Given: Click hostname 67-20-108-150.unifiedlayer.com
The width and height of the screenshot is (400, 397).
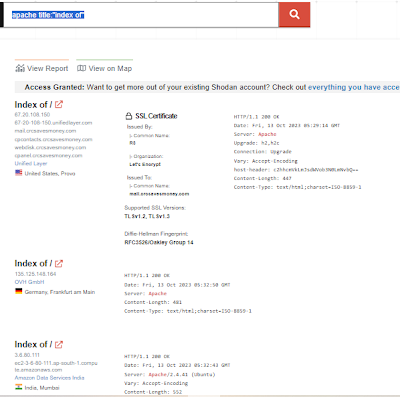Looking at the screenshot, I should point(53,123).
